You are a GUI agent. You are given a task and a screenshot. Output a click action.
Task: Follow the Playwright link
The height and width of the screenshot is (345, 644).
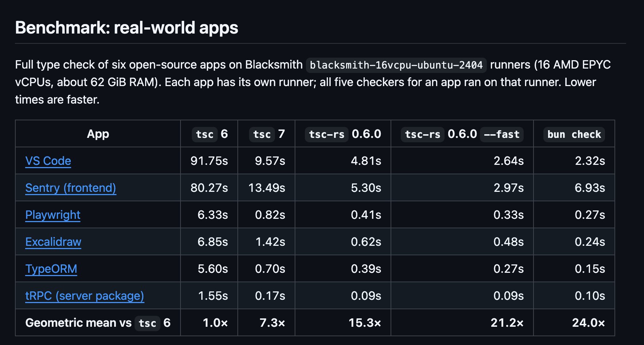[53, 215]
